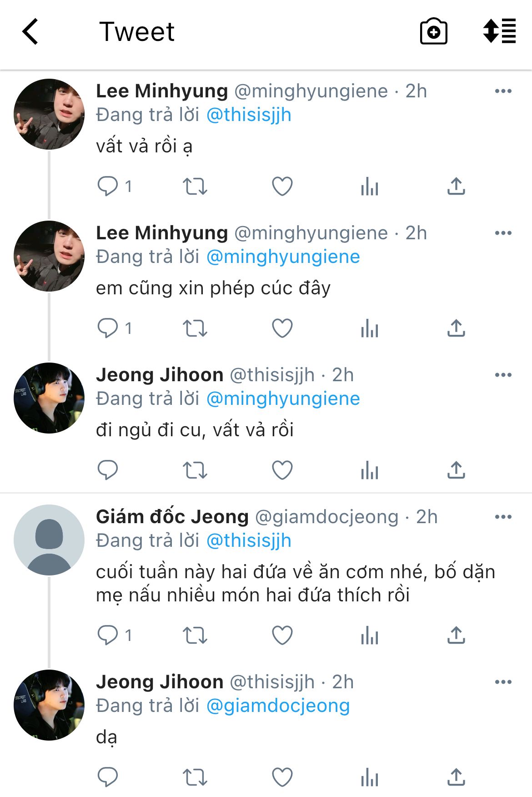Like the "vất vả rồi ạ" tweet

click(x=282, y=187)
